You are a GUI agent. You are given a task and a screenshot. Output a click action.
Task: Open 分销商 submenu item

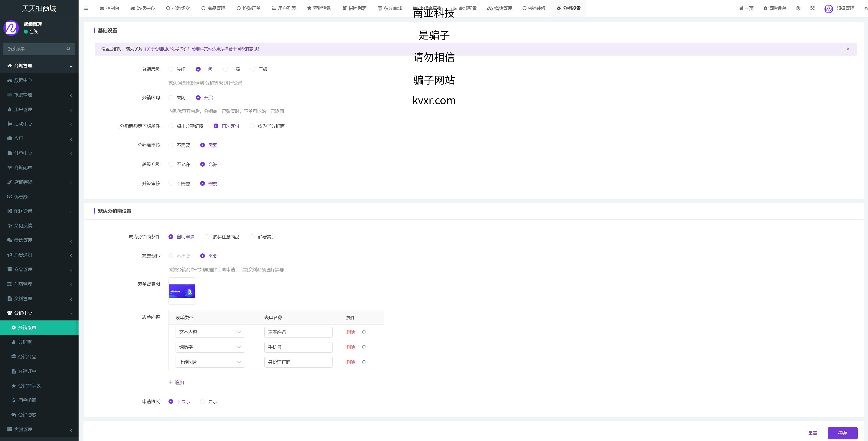[x=39, y=342]
